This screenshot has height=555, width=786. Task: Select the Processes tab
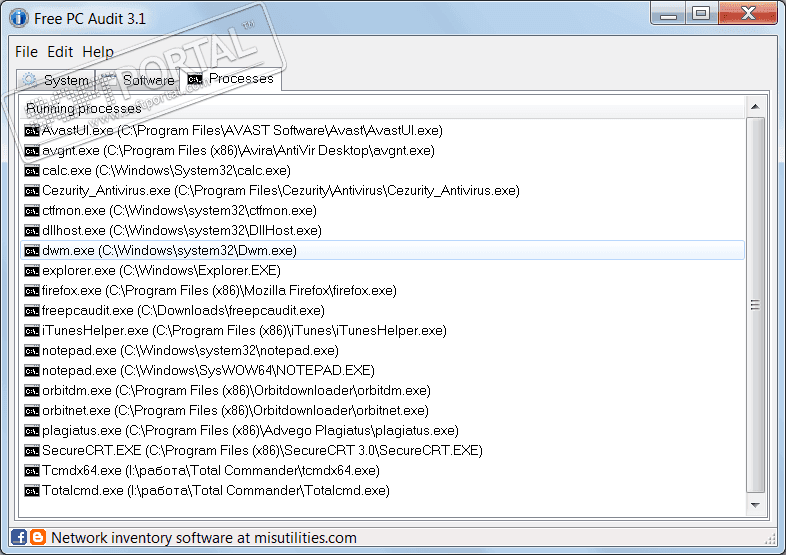[231, 79]
